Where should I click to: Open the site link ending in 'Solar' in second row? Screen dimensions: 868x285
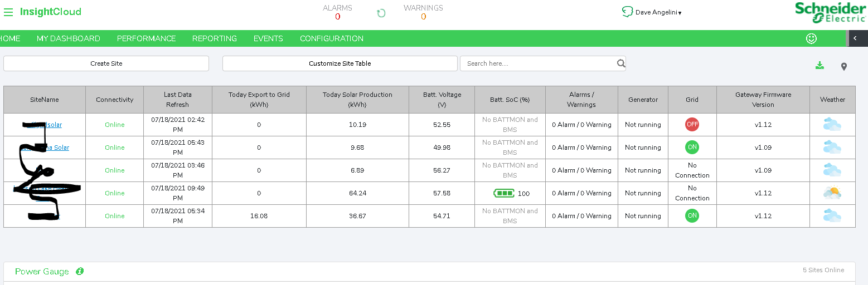click(x=45, y=148)
